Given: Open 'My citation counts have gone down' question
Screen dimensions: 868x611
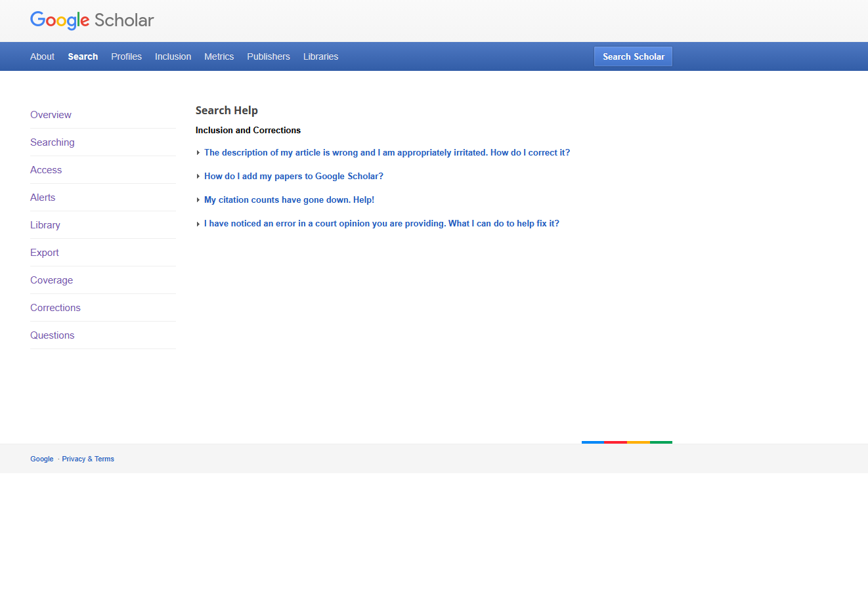Looking at the screenshot, I should pos(289,200).
